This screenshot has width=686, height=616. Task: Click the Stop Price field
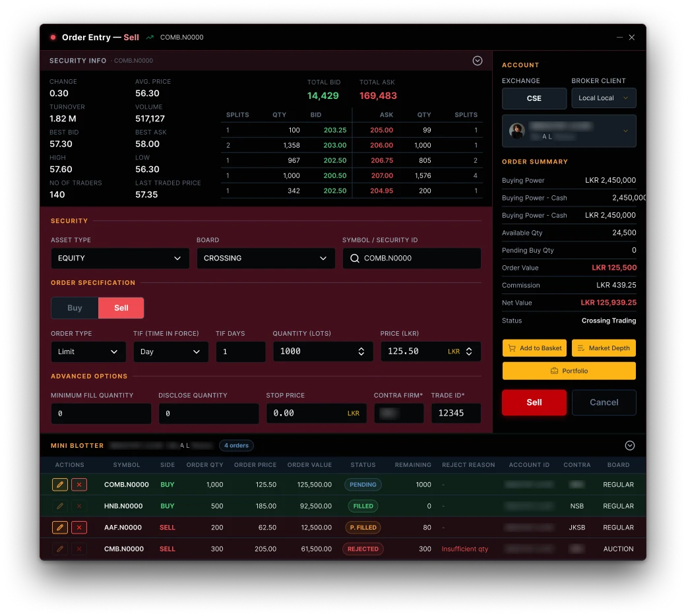[317, 414]
